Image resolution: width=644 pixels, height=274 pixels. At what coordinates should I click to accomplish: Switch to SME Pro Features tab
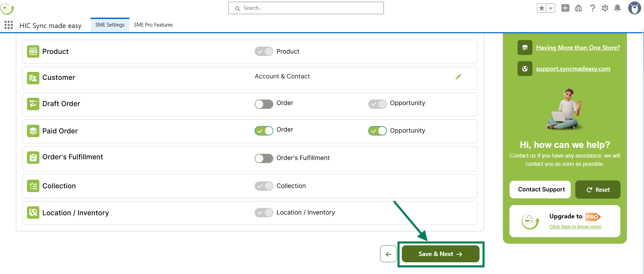tap(153, 25)
